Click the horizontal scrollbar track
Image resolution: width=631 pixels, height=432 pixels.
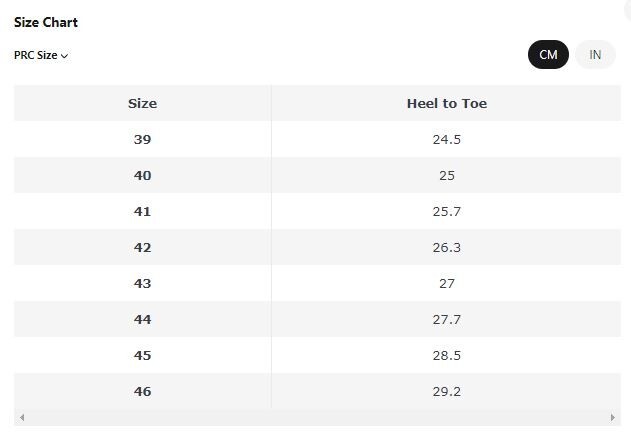tap(317, 418)
